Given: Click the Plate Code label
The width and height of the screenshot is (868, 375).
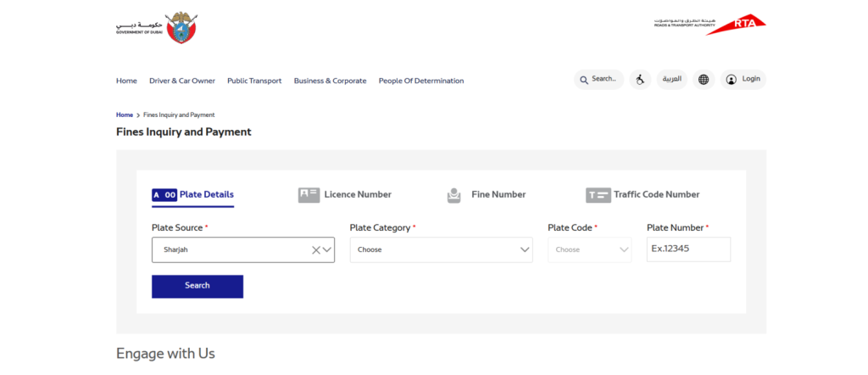Looking at the screenshot, I should click(x=570, y=227).
